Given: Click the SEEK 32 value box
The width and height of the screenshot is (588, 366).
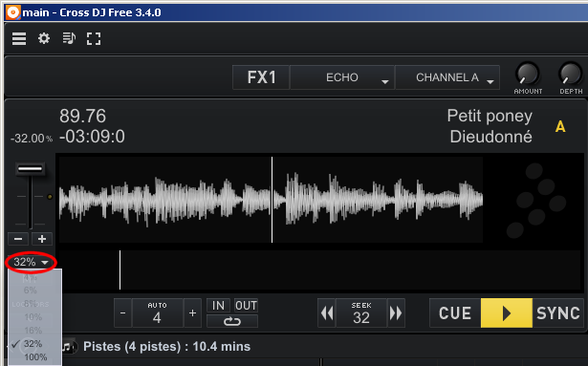Looking at the screenshot, I should [x=361, y=313].
